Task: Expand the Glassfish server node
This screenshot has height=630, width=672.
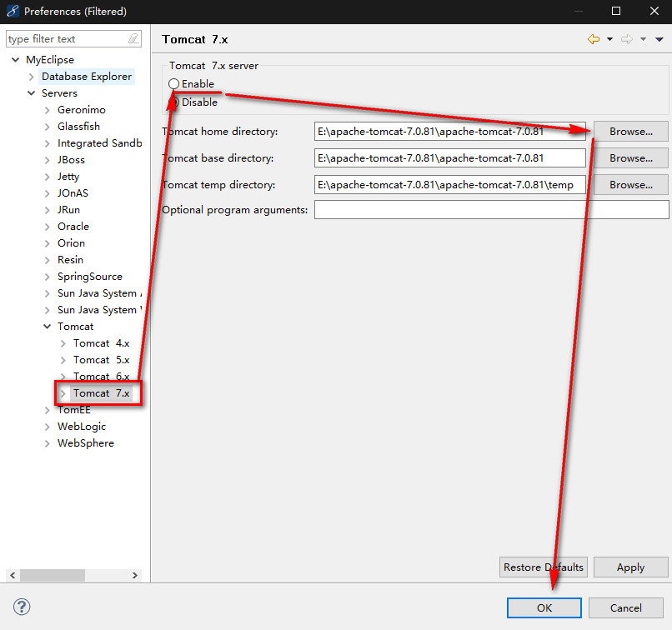Action: (x=48, y=127)
